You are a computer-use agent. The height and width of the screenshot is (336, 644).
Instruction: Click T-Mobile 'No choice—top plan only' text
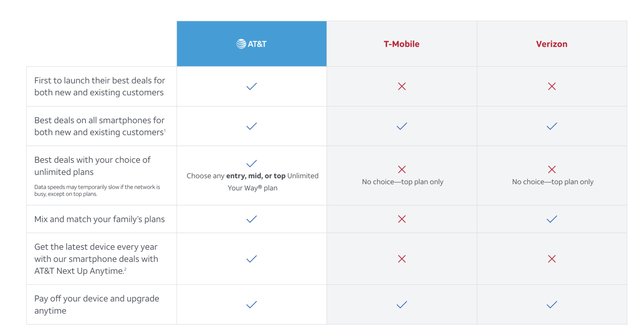pos(402,182)
